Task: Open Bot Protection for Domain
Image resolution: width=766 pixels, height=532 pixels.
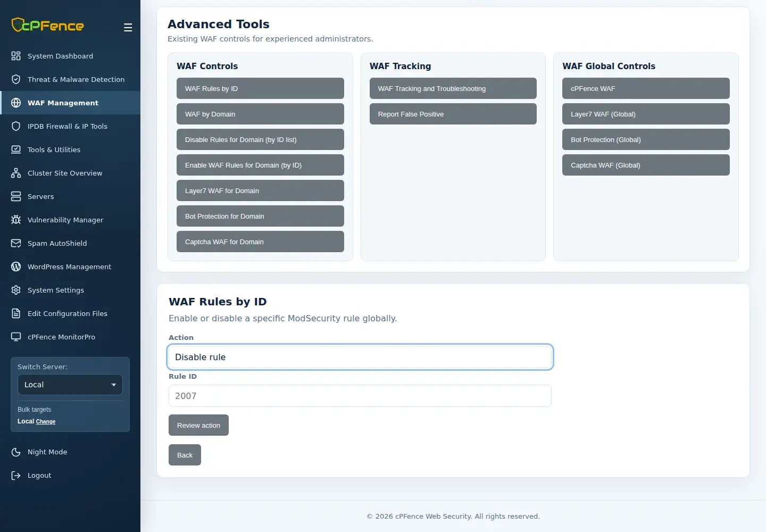Action: tap(260, 216)
